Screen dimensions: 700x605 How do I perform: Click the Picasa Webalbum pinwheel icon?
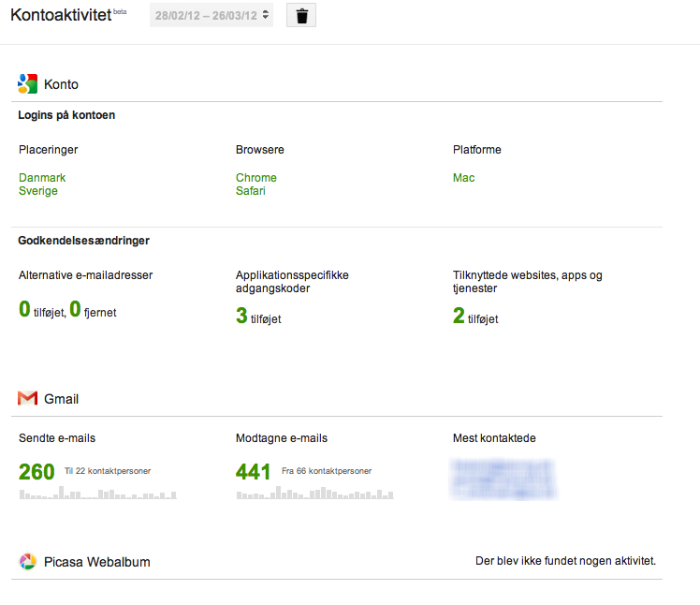tap(28, 562)
